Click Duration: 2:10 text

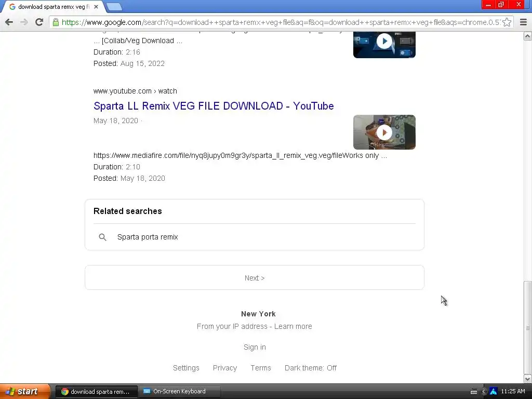117,167
